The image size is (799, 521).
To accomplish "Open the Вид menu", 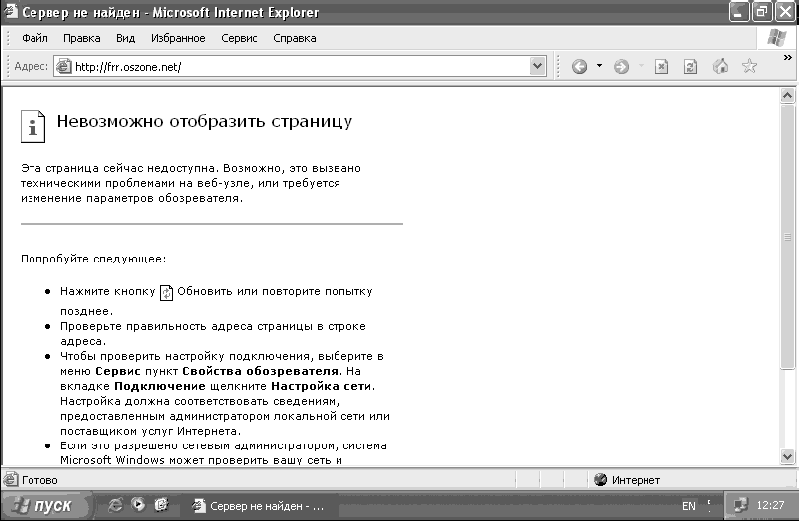I will click(125, 38).
